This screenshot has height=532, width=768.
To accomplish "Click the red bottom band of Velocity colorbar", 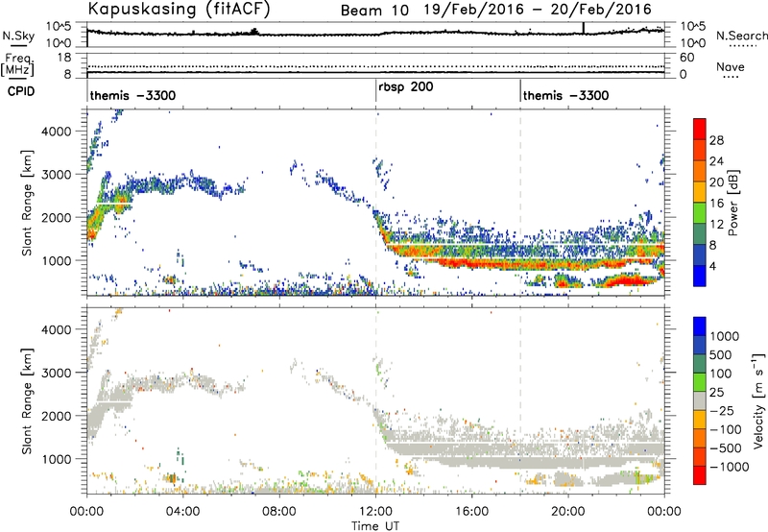I will tap(700, 475).
